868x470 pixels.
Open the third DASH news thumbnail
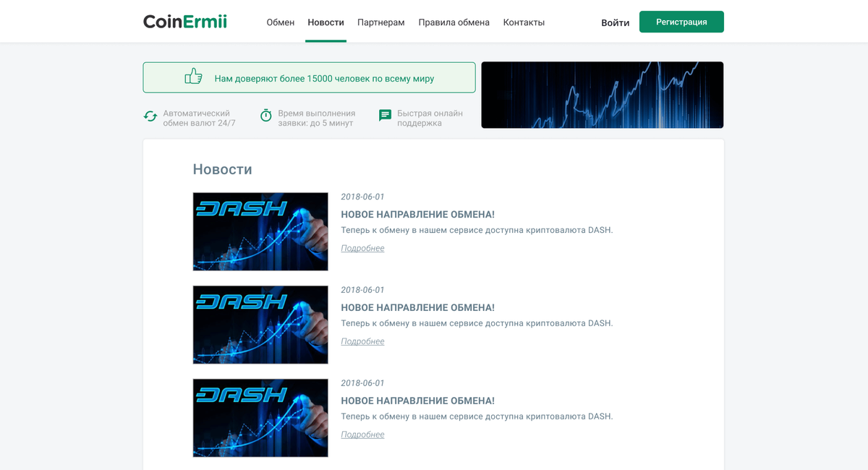pyautogui.click(x=260, y=418)
